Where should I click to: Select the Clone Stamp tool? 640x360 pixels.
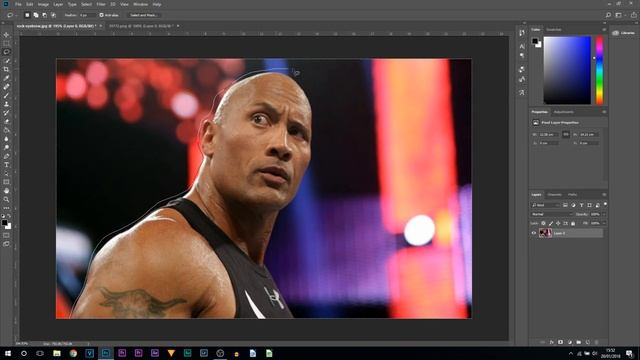coord(6,104)
